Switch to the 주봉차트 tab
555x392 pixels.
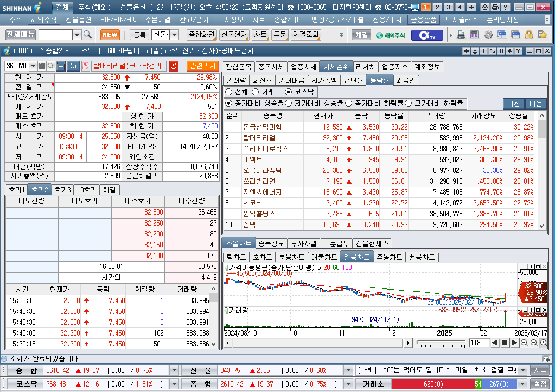click(x=390, y=257)
